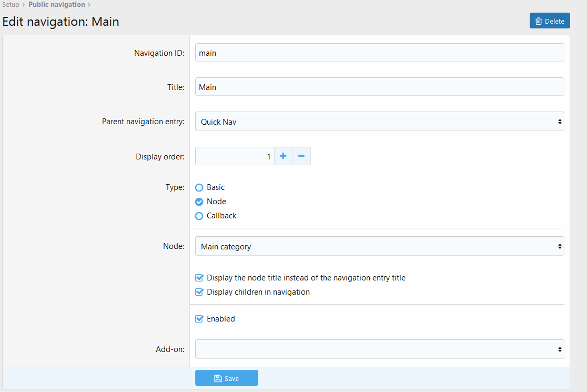The height and width of the screenshot is (392, 587).
Task: Select the Node type radio button
Action: click(x=199, y=202)
